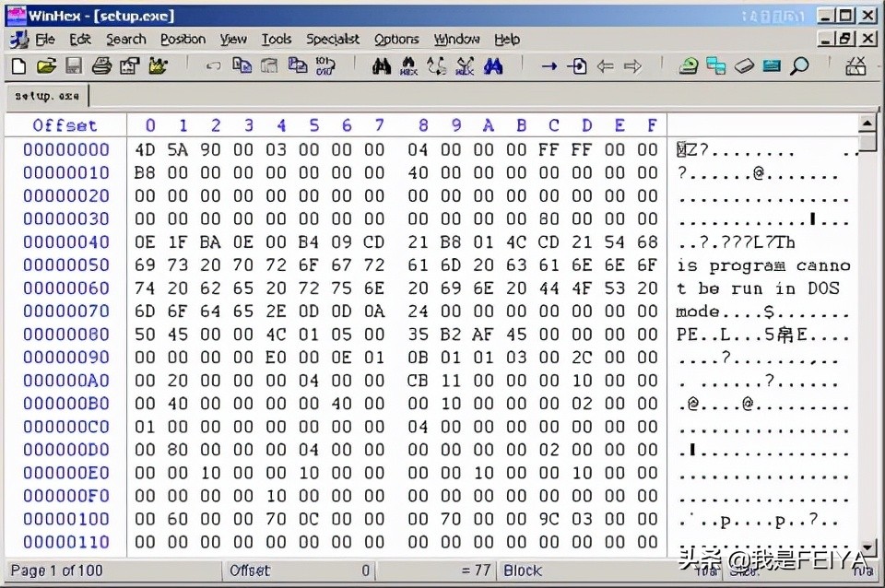Click the Replace Hex Values icon
The height and width of the screenshot is (588, 885).
465,66
